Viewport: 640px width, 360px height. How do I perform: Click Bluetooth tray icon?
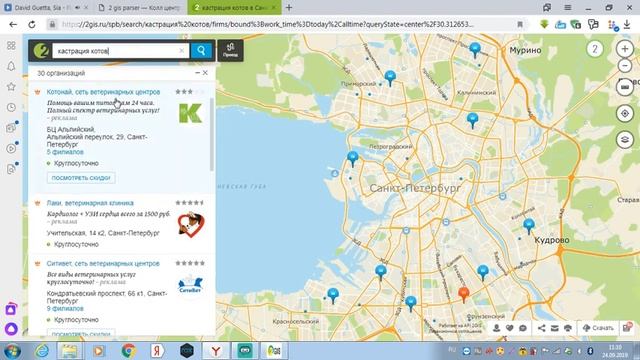pos(590,351)
